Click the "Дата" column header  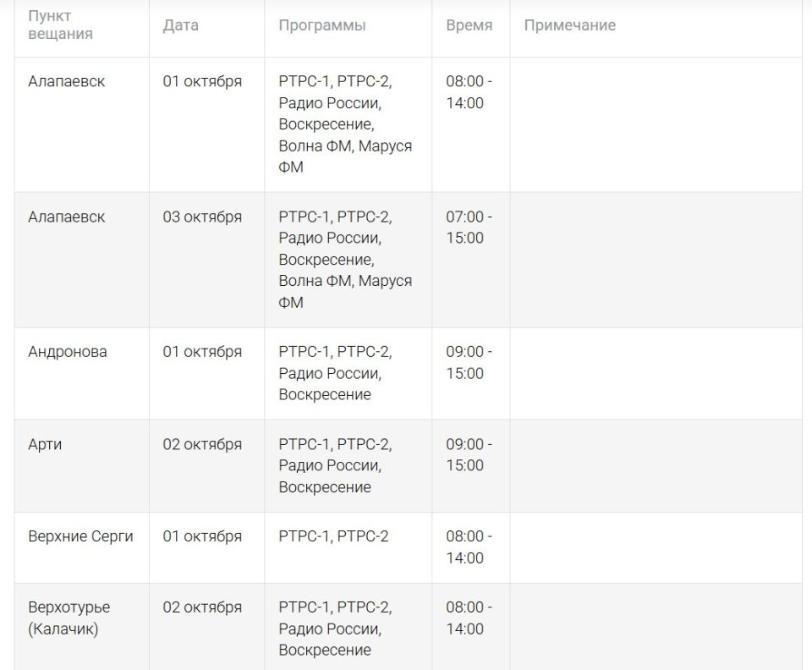(181, 25)
